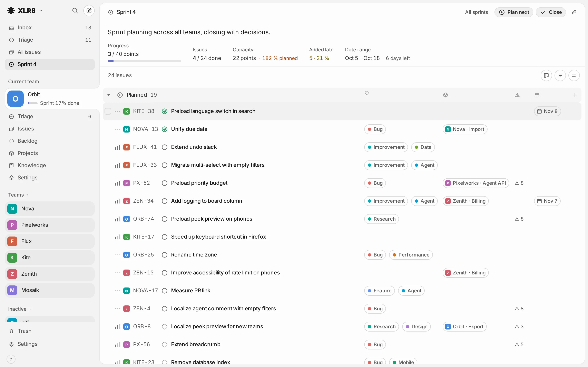Image resolution: width=588 pixels, height=367 pixels.
Task: Open the filter lines icon
Action: [x=560, y=75]
